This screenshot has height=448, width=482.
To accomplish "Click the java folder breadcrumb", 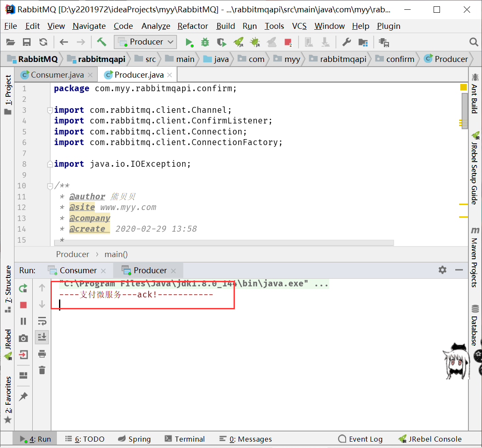I will [216, 59].
